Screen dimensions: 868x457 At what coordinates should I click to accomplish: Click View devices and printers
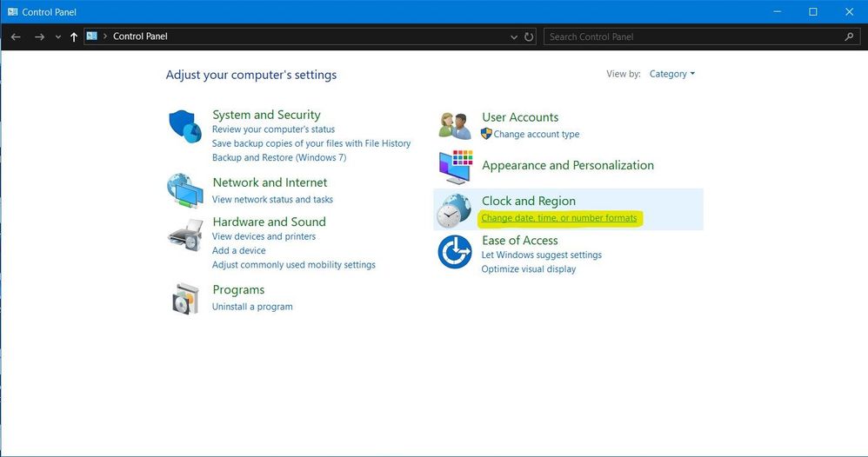(x=264, y=236)
